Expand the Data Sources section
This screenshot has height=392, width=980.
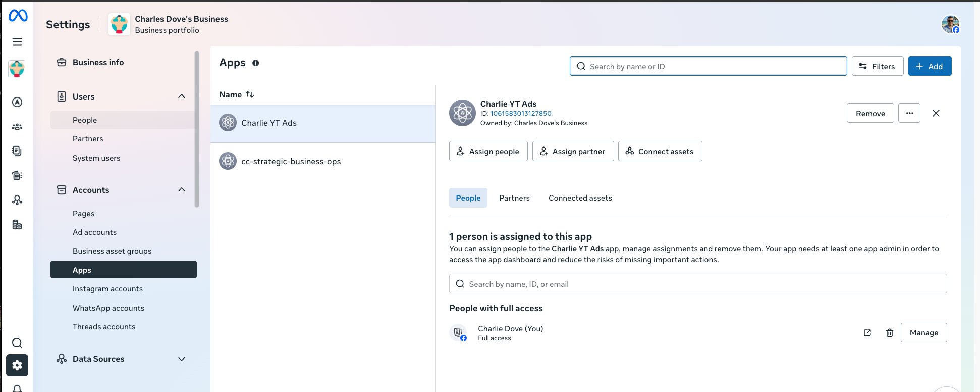(182, 359)
